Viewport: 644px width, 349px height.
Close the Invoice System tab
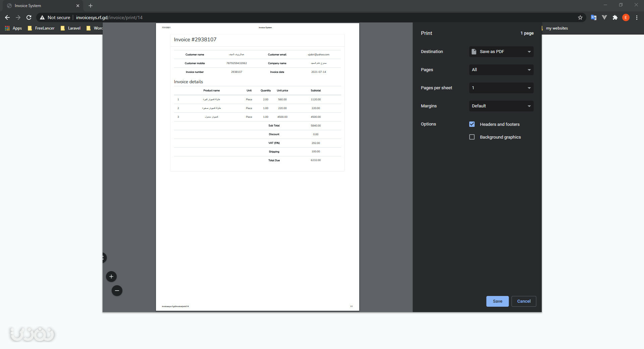coord(78,6)
